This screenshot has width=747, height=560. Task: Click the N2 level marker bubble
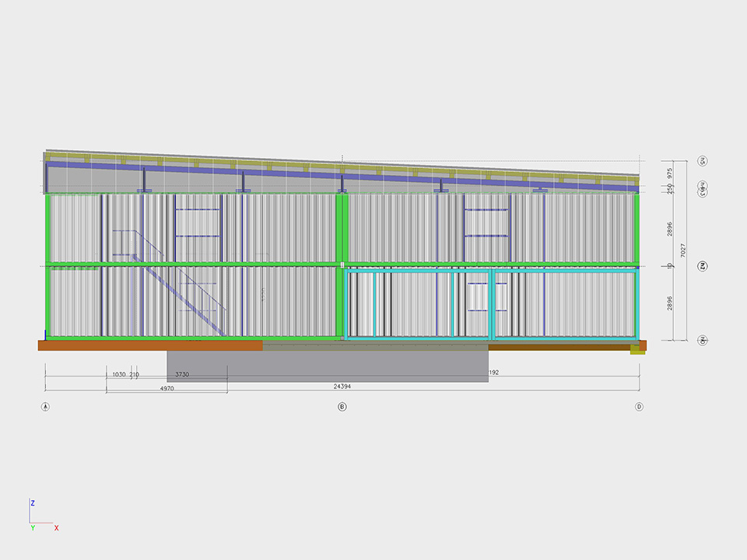click(702, 266)
